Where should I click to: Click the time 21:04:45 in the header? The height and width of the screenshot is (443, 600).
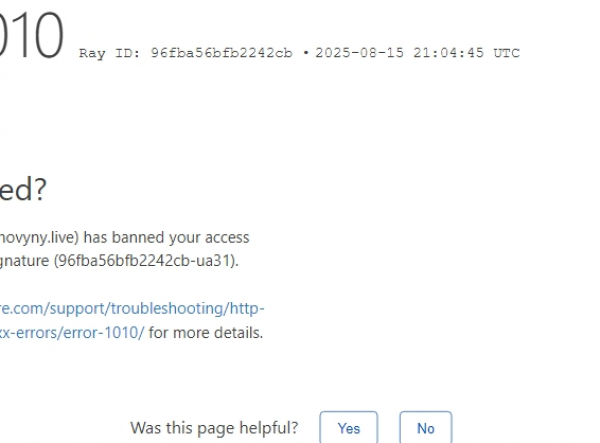pos(448,53)
